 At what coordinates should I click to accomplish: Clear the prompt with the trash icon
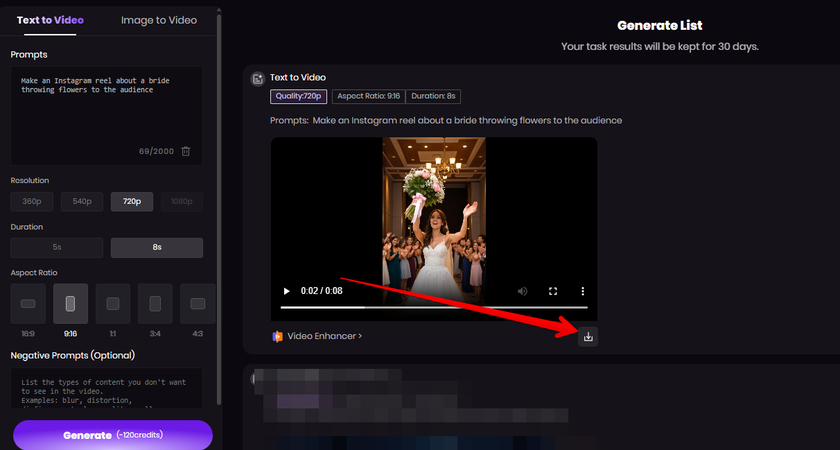185,151
